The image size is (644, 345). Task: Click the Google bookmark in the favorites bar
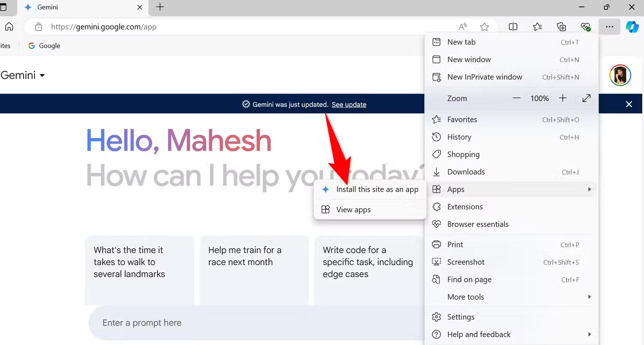point(44,46)
